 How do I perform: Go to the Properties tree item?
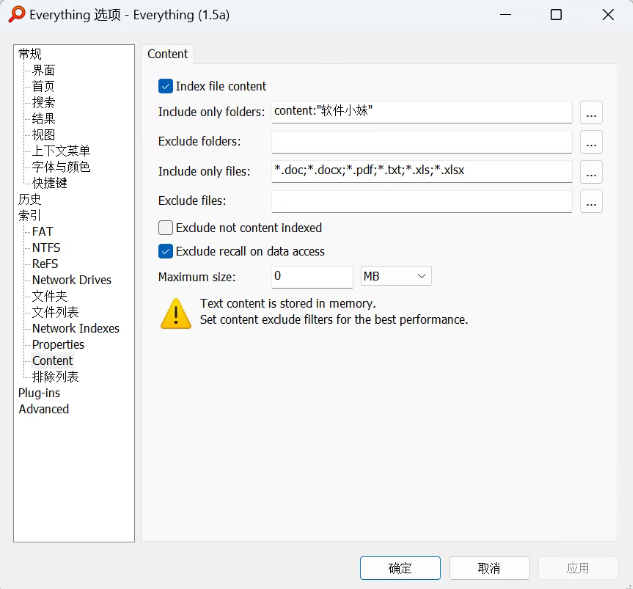58,344
